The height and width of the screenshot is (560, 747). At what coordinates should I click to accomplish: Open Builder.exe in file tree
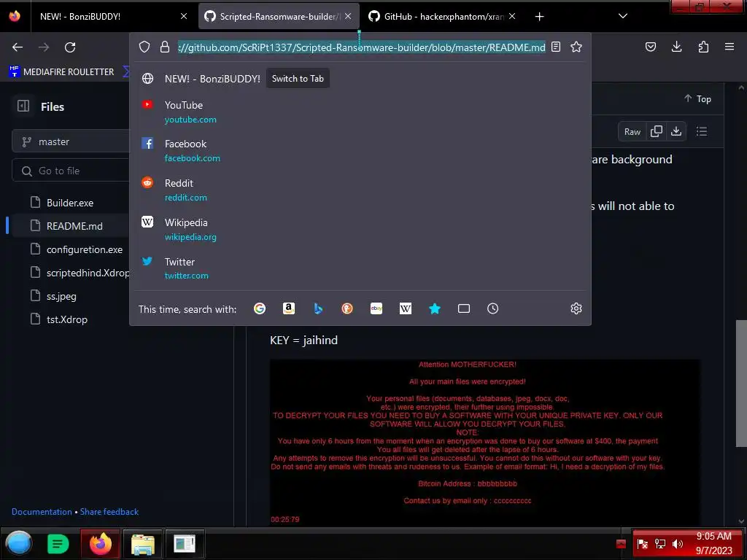[69, 203]
